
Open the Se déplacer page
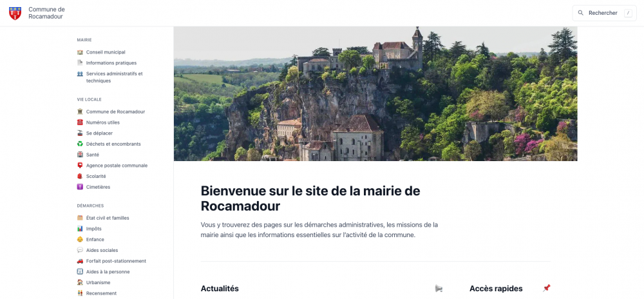click(x=99, y=133)
